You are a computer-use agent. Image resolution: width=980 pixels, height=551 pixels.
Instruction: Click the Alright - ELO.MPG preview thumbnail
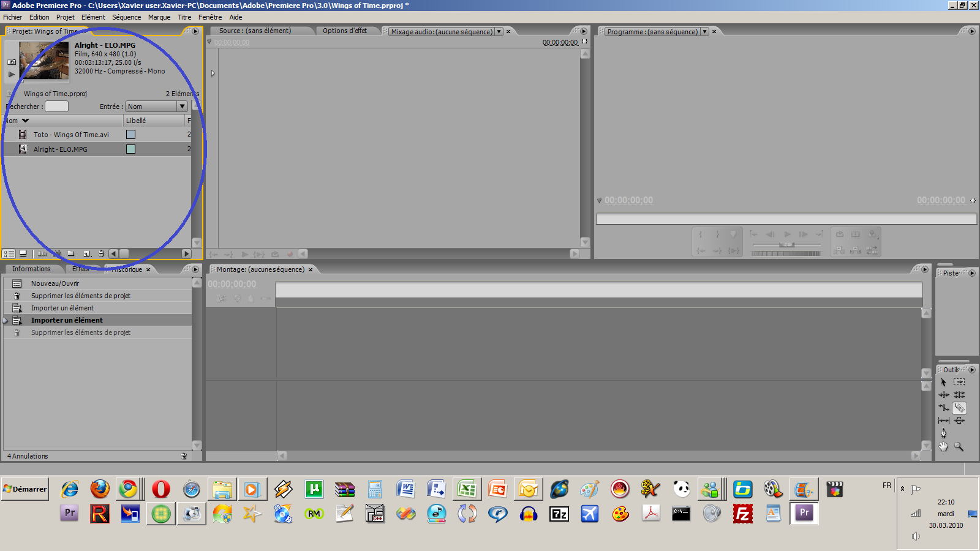pyautogui.click(x=44, y=61)
